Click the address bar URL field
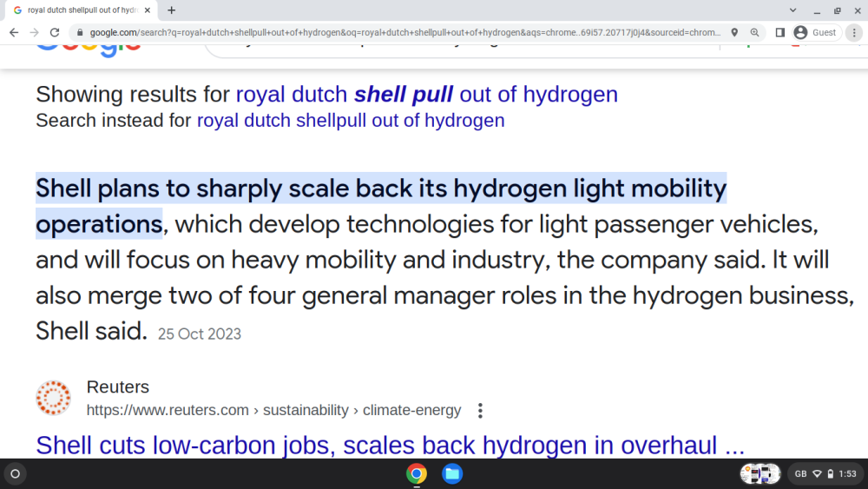Viewport: 868px width, 489px height. pyautogui.click(x=404, y=33)
